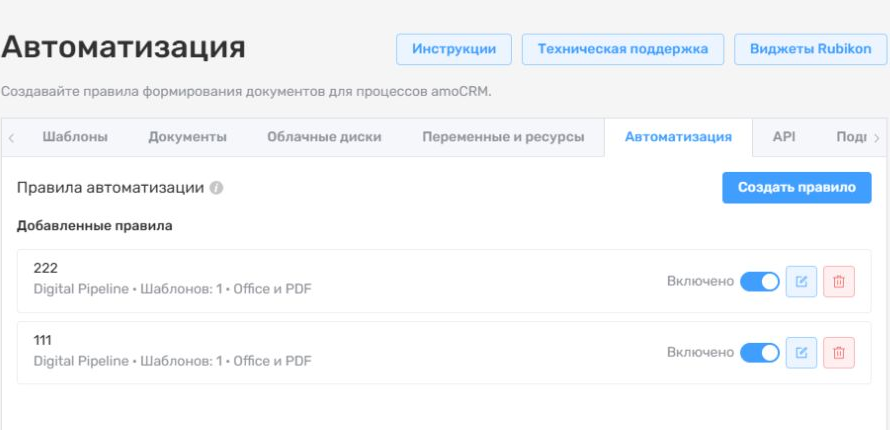The height and width of the screenshot is (430, 890).
Task: Select the Автоматизация tab
Action: 678,137
